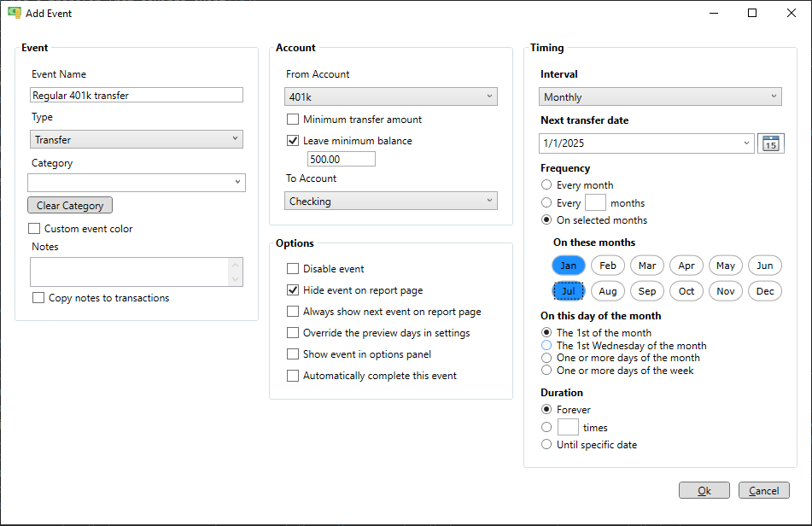The image size is (812, 526).
Task: Open the calendar date picker icon
Action: (770, 143)
